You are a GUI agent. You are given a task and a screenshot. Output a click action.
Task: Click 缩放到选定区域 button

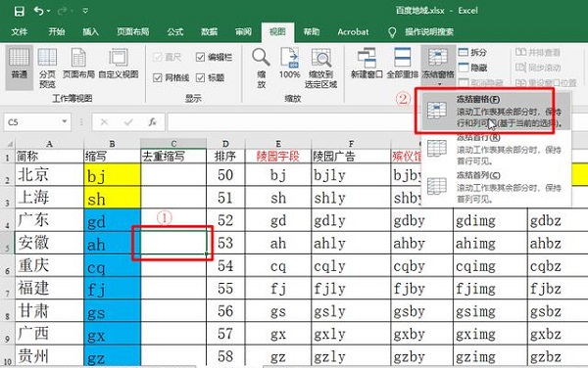(x=320, y=68)
